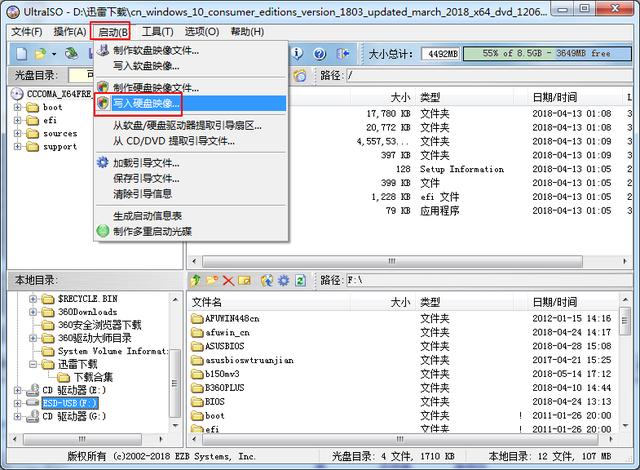Click the Up one level icon in local toolbar
This screenshot has height=470, width=640.
(196, 280)
